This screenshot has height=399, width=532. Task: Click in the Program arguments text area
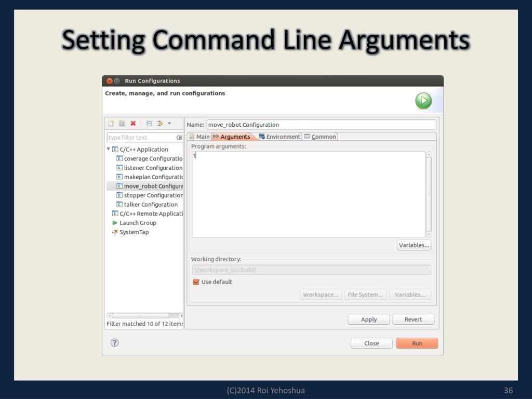pos(309,194)
